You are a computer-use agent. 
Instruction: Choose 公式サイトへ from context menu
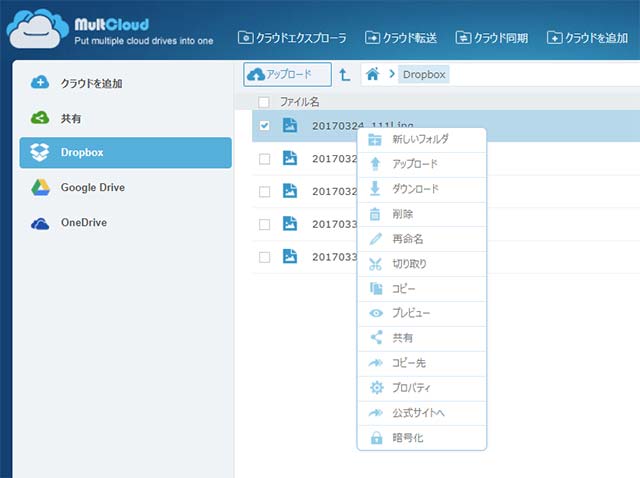point(422,413)
